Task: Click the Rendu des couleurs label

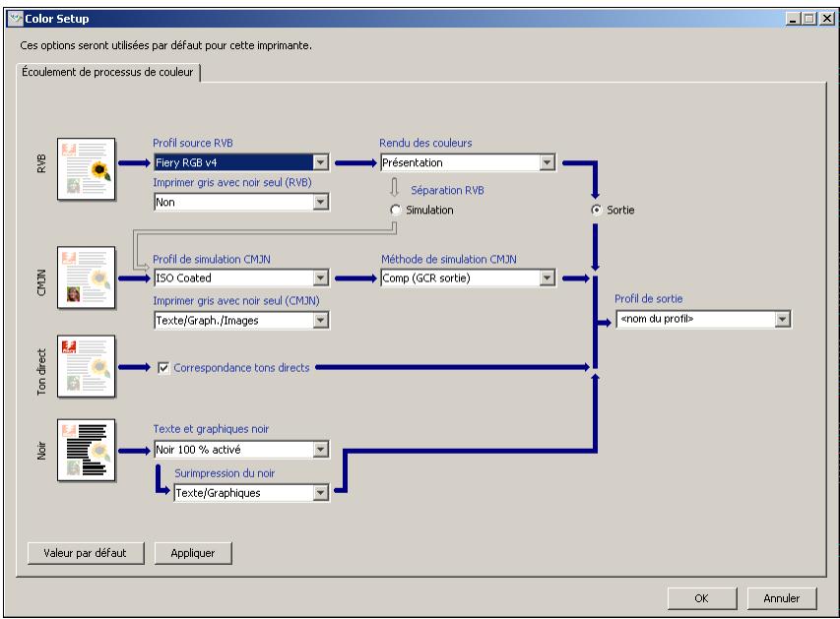Action: tap(425, 143)
